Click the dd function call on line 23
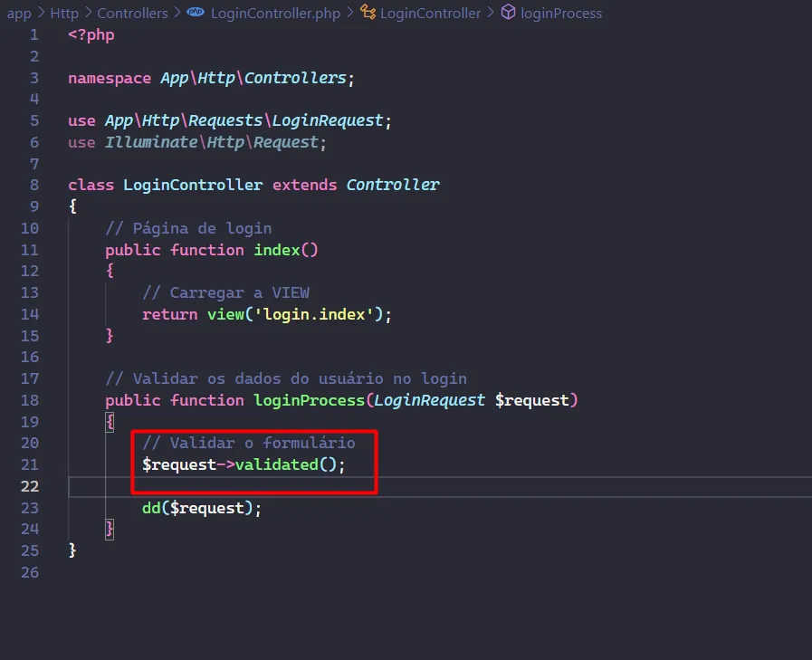The image size is (812, 660). coord(150,508)
